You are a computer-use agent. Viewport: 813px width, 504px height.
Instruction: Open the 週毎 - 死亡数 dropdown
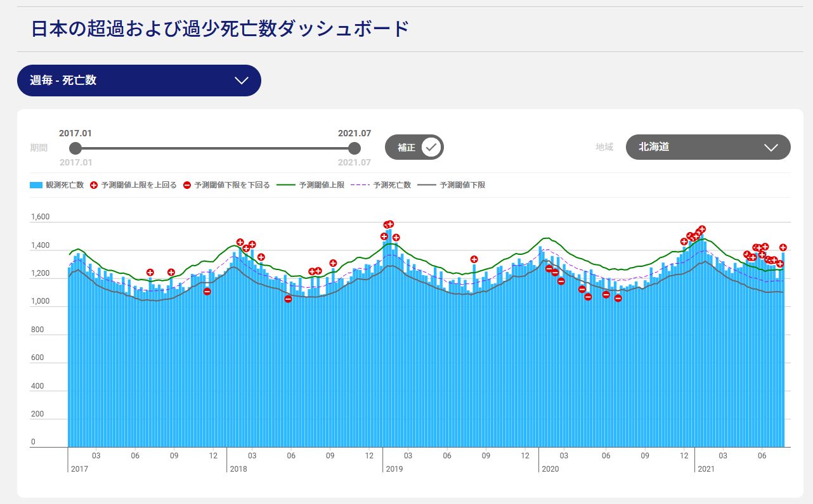pos(139,81)
